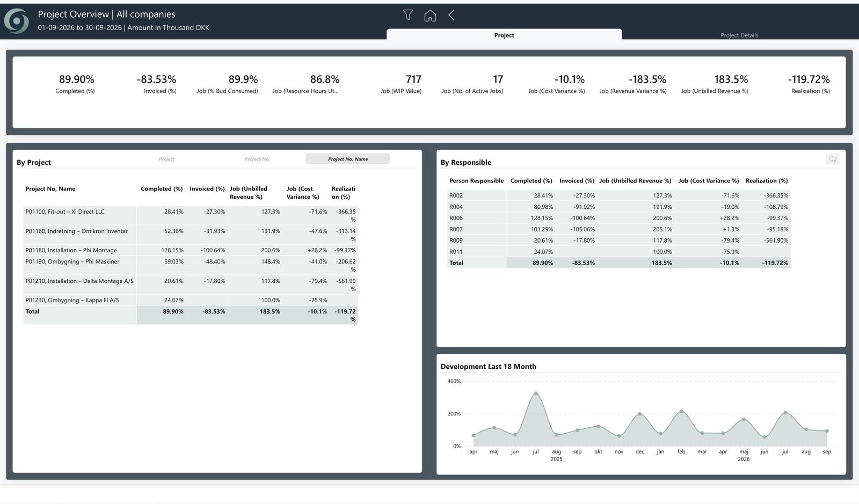The image size is (859, 504).
Task: Click the Development Last 18 Month title
Action: (x=489, y=367)
